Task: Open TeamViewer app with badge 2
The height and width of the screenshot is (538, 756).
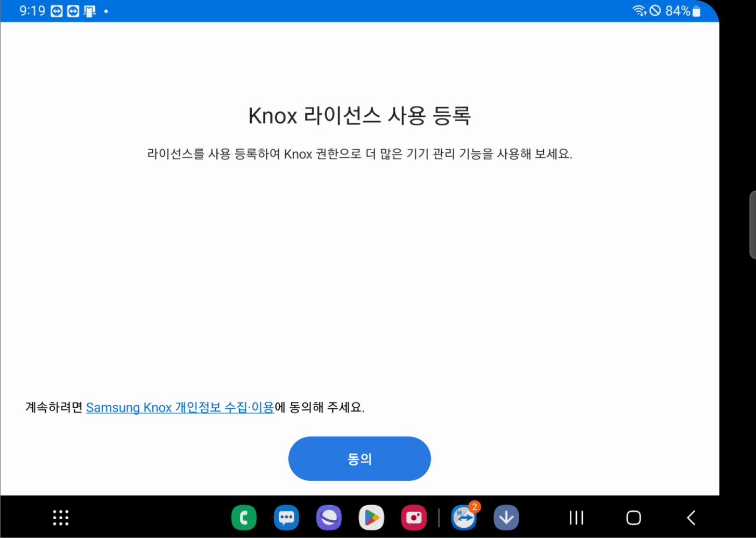Action: 464,518
